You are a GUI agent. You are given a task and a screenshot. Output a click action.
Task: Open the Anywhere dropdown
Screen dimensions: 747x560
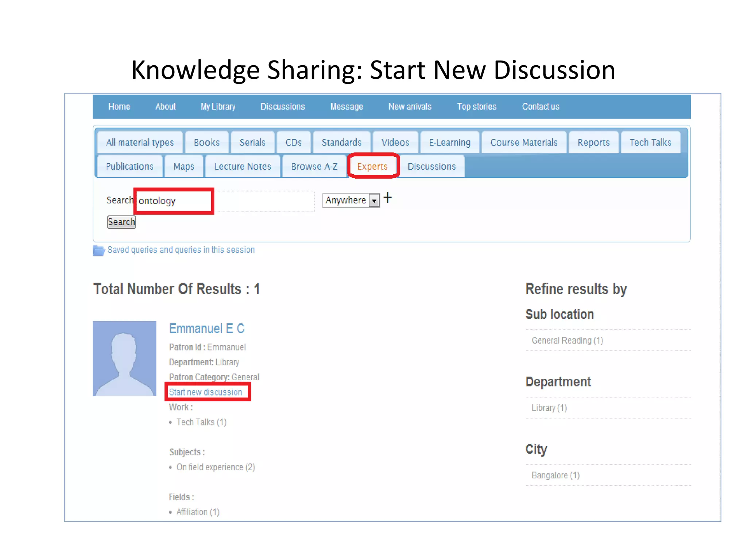coord(351,200)
